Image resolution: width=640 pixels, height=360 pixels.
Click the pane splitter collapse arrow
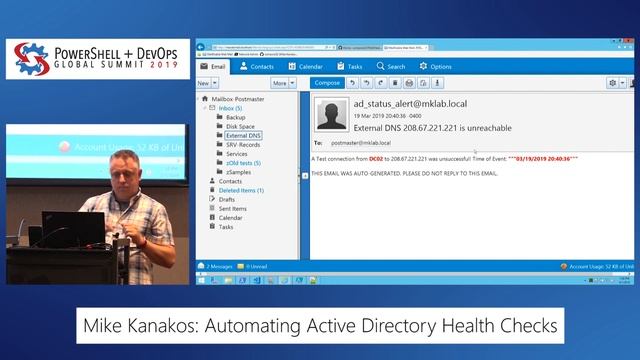(305, 176)
